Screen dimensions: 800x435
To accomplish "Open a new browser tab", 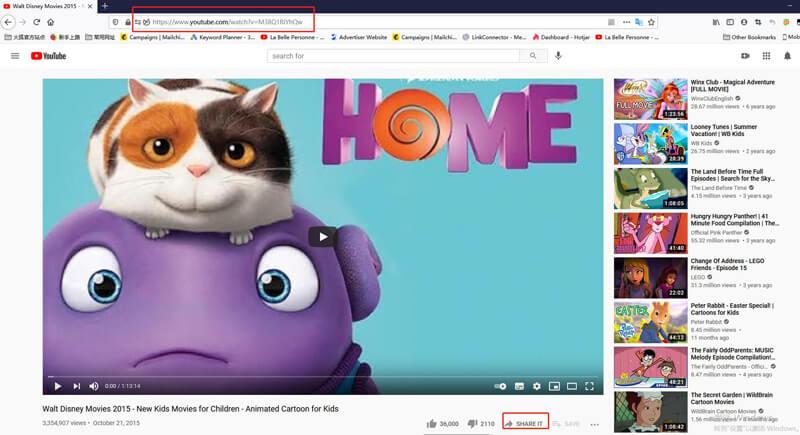I will (105, 6).
